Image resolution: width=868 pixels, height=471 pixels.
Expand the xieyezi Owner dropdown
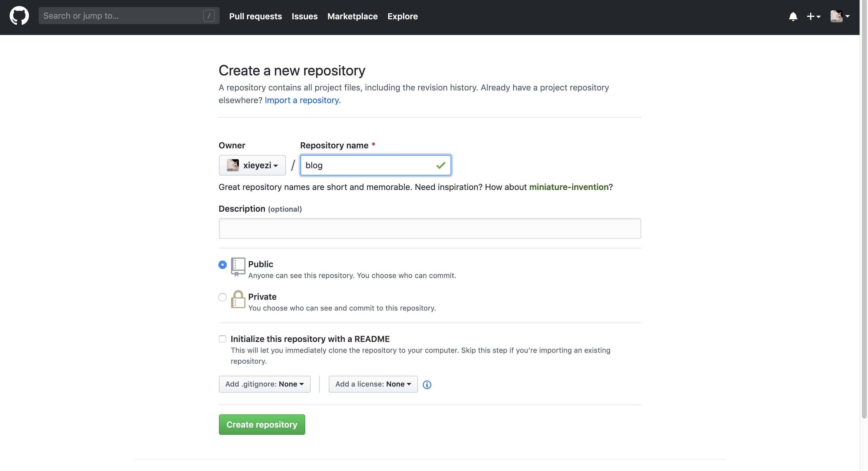(252, 165)
